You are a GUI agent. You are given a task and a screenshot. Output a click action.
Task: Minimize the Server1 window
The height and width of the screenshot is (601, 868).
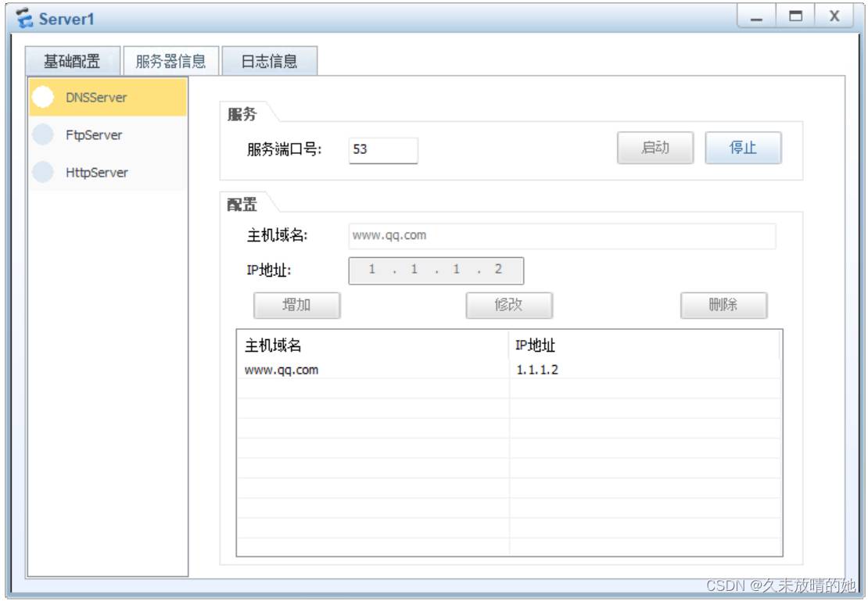click(756, 16)
